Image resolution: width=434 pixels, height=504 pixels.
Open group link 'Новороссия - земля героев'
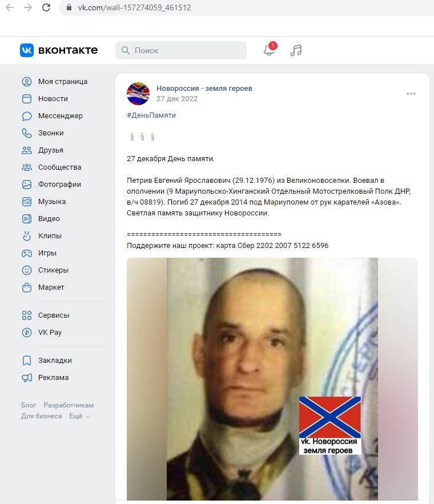pyautogui.click(x=204, y=89)
